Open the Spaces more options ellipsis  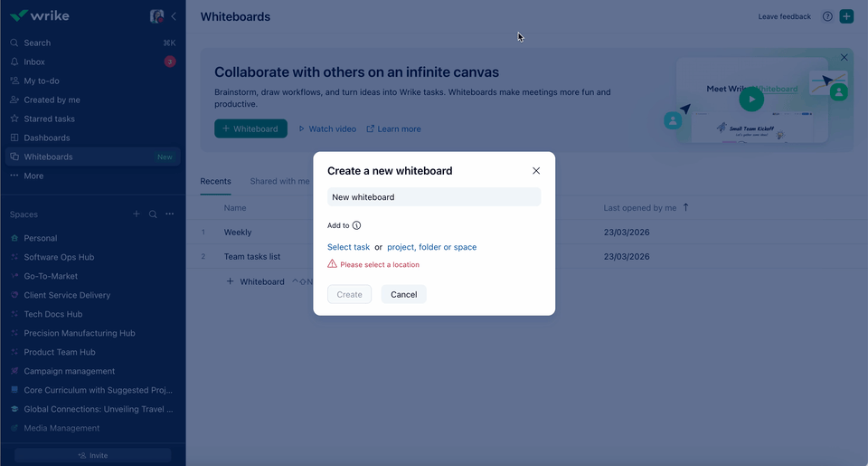coord(169,214)
